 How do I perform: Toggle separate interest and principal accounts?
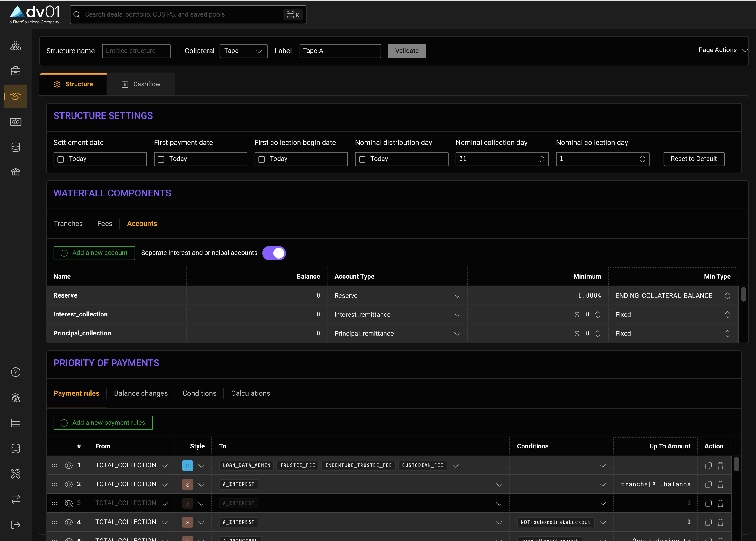click(x=274, y=253)
